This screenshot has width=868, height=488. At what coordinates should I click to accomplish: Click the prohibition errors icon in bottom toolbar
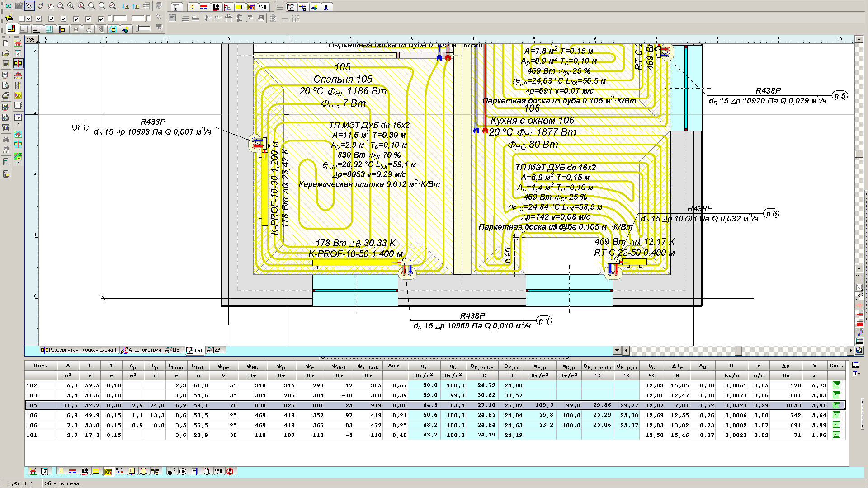point(230,472)
